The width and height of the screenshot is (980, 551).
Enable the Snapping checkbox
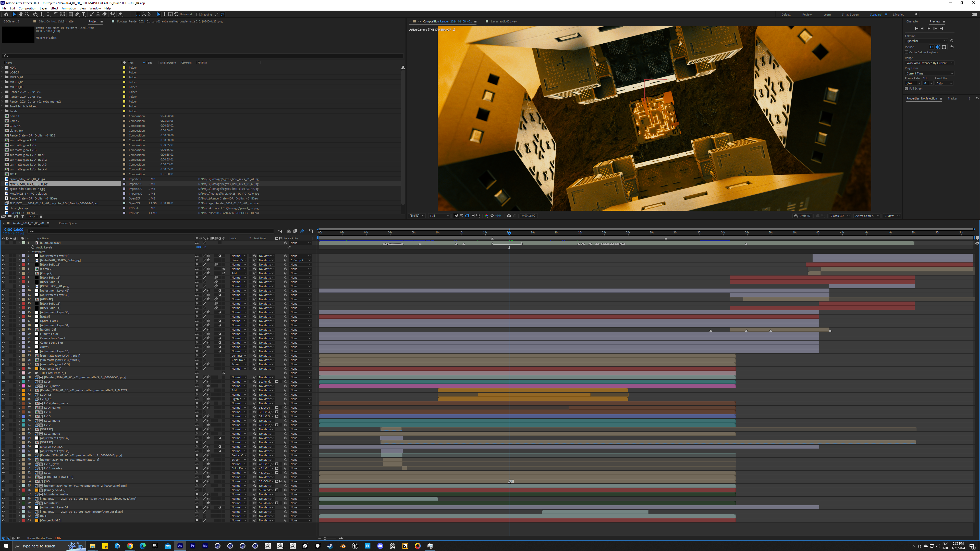(198, 15)
